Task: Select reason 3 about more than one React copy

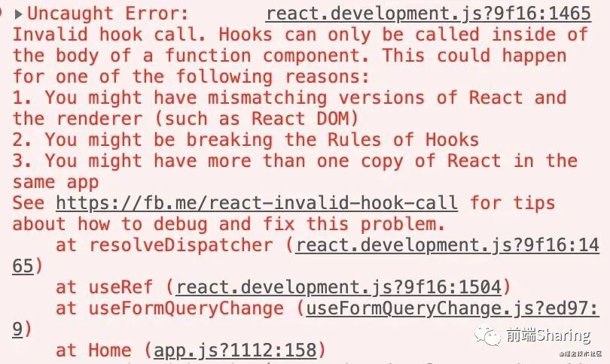Action: point(294,171)
